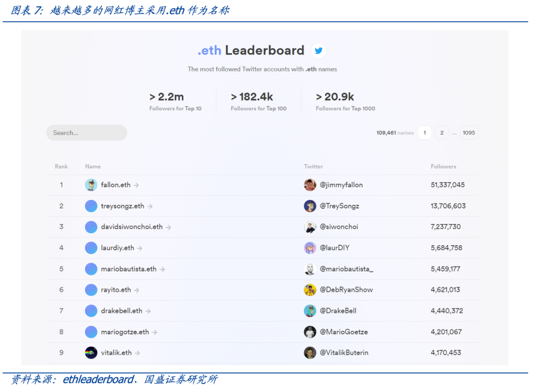This screenshot has width=537, height=392.
Task: Open the laurdiy.eth name link
Action: (117, 248)
